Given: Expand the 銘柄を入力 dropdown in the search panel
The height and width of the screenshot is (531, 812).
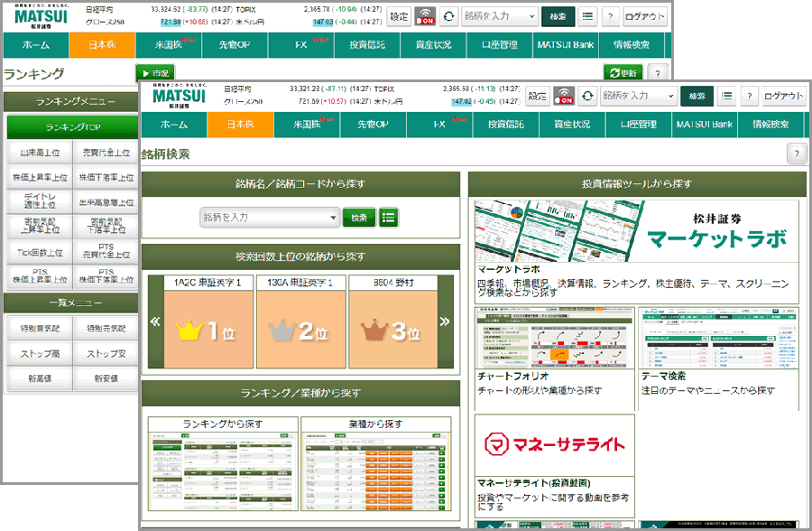Looking at the screenshot, I should pos(332,218).
